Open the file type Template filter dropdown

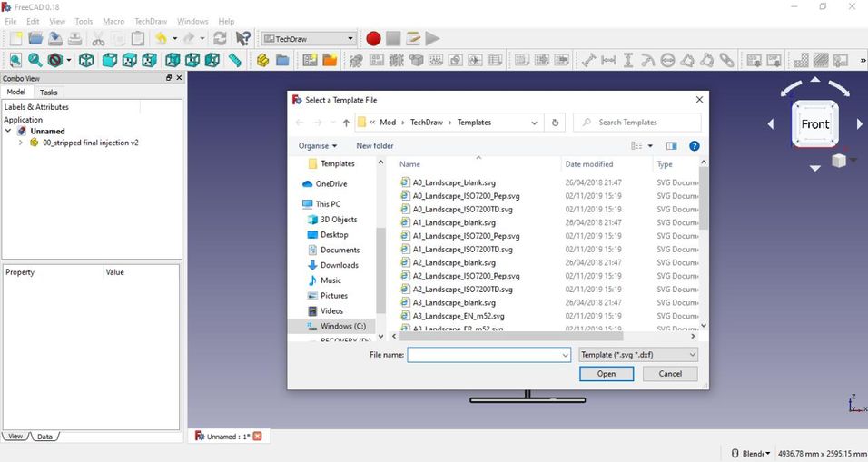coord(637,355)
